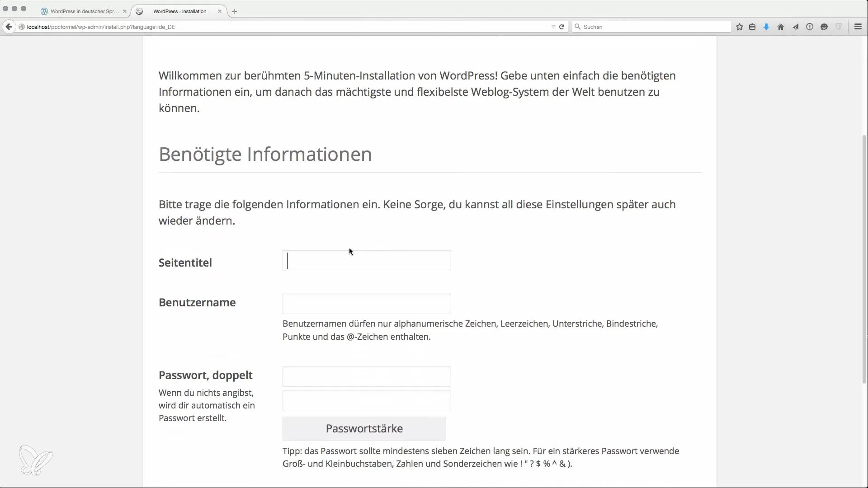Click the circular info icon in toolbar
Viewport: 868px width, 488px height.
click(x=810, y=27)
